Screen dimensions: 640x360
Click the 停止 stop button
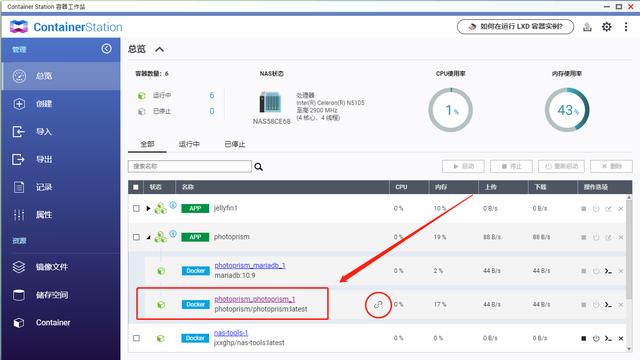pos(511,167)
